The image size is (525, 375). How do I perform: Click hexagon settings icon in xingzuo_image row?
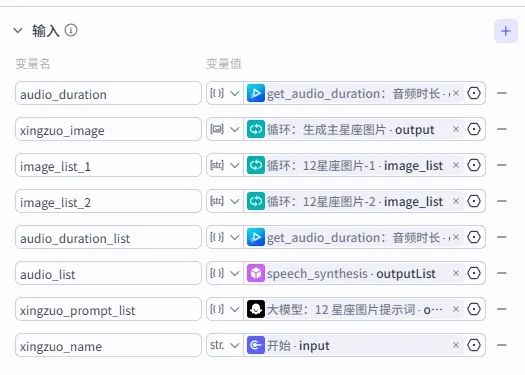tap(474, 129)
